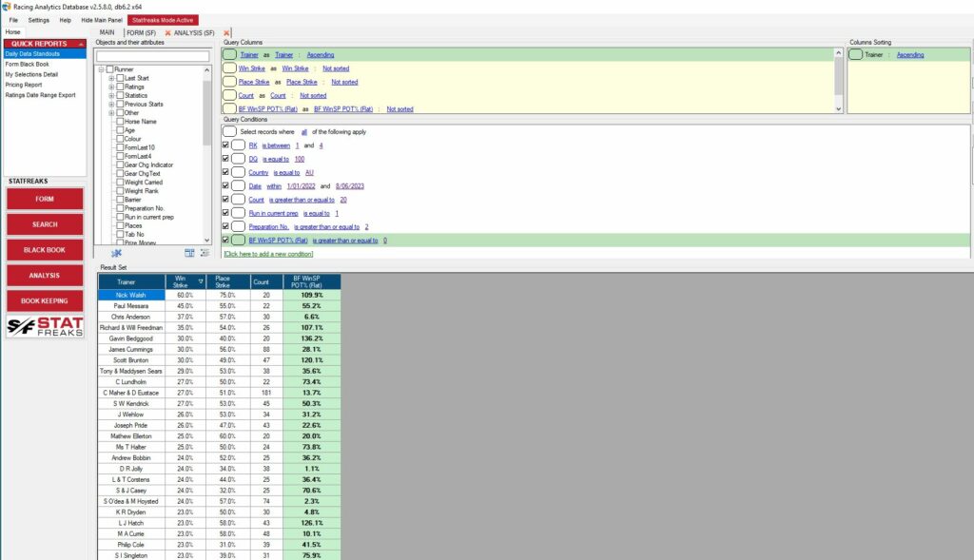The height and width of the screenshot is (560, 974).
Task: Click handle box of Trainer in Columns Sorting
Action: tap(855, 54)
